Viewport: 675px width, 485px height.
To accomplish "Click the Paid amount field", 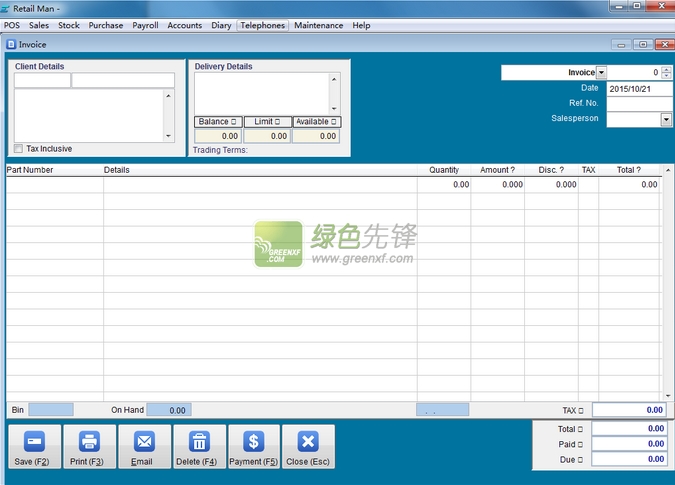I will [x=629, y=444].
